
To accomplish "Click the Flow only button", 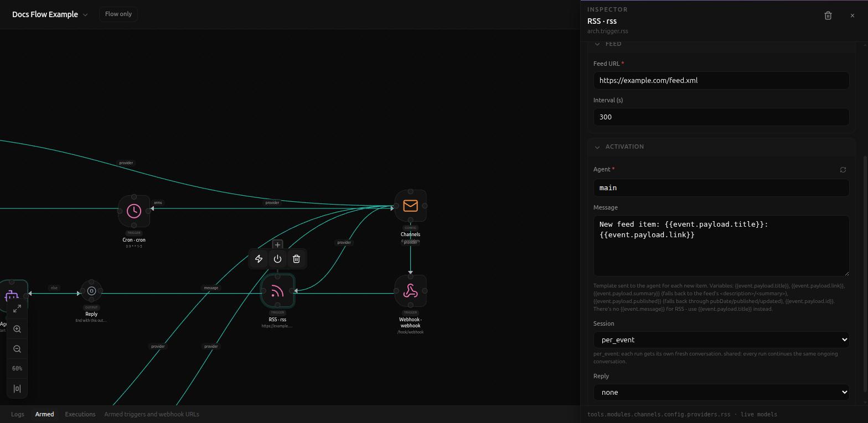I will click(x=118, y=14).
